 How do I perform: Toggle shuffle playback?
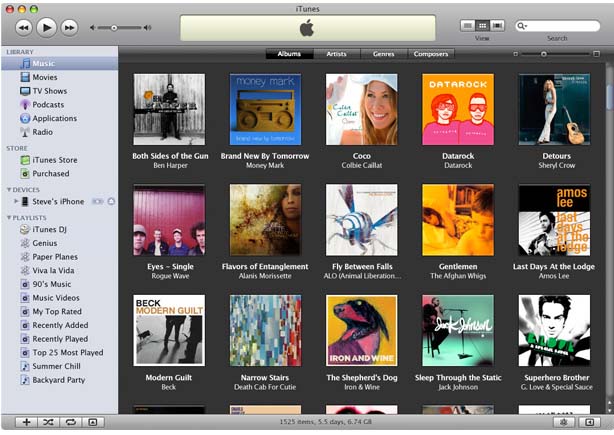click(49, 422)
